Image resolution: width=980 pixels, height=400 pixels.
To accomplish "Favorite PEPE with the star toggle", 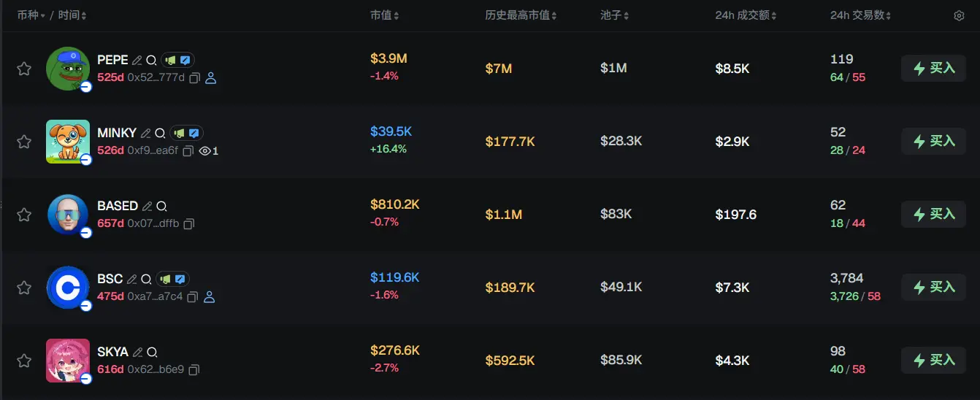I will (x=24, y=69).
